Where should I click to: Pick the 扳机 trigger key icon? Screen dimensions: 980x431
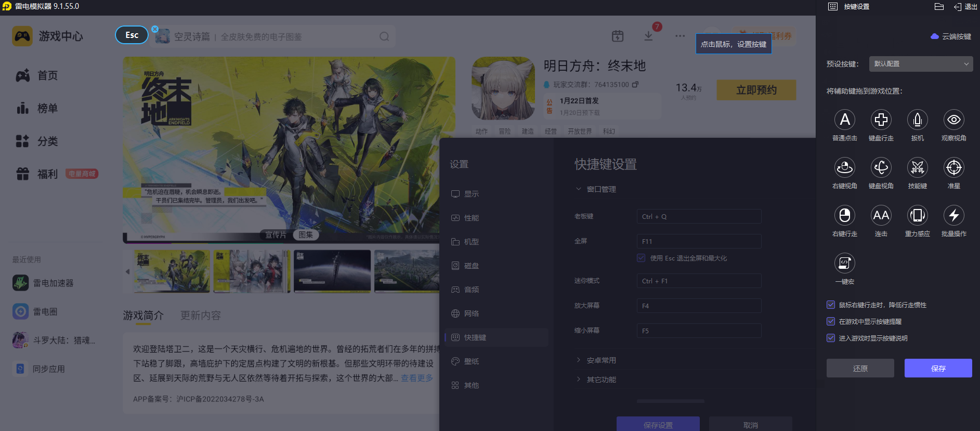918,120
